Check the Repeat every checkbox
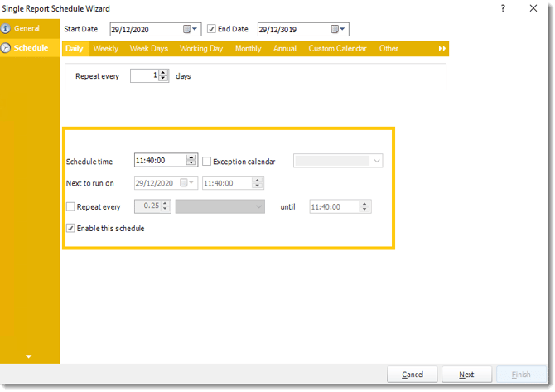Viewport: 555px width, 392px height. point(70,206)
